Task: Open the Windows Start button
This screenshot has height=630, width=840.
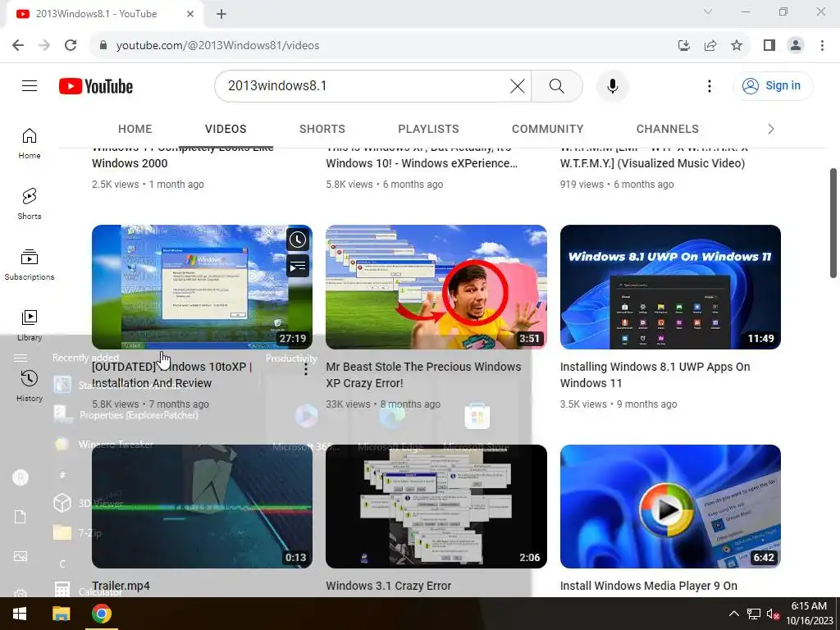Action: click(x=20, y=614)
